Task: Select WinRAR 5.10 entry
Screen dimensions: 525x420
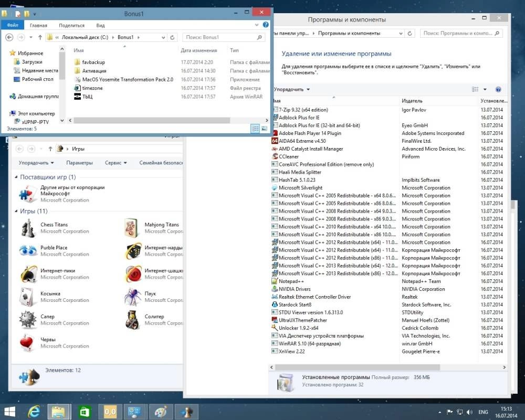Action: click(309, 344)
